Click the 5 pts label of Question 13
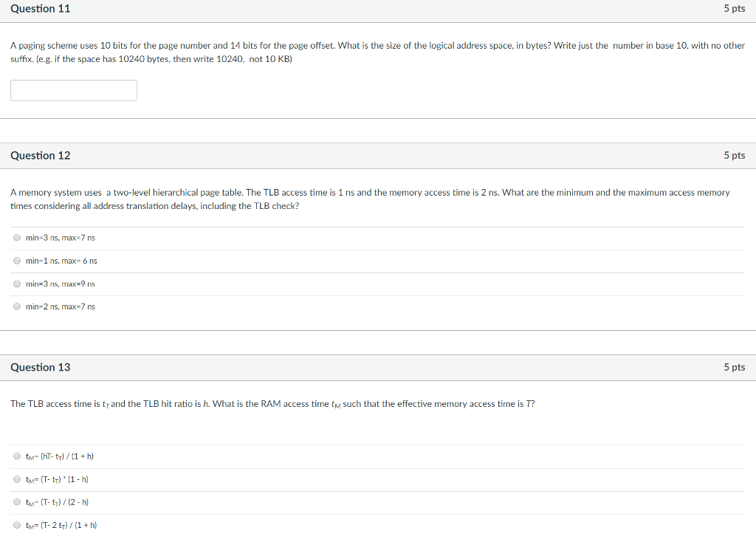Image resolution: width=756 pixels, height=542 pixels. tap(734, 367)
